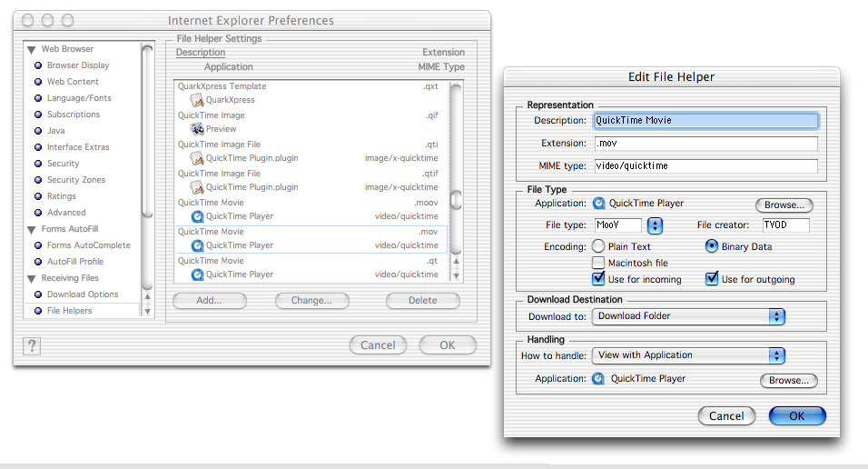
Task: Collapse the Forms AutoFill category
Action: pyautogui.click(x=32, y=230)
